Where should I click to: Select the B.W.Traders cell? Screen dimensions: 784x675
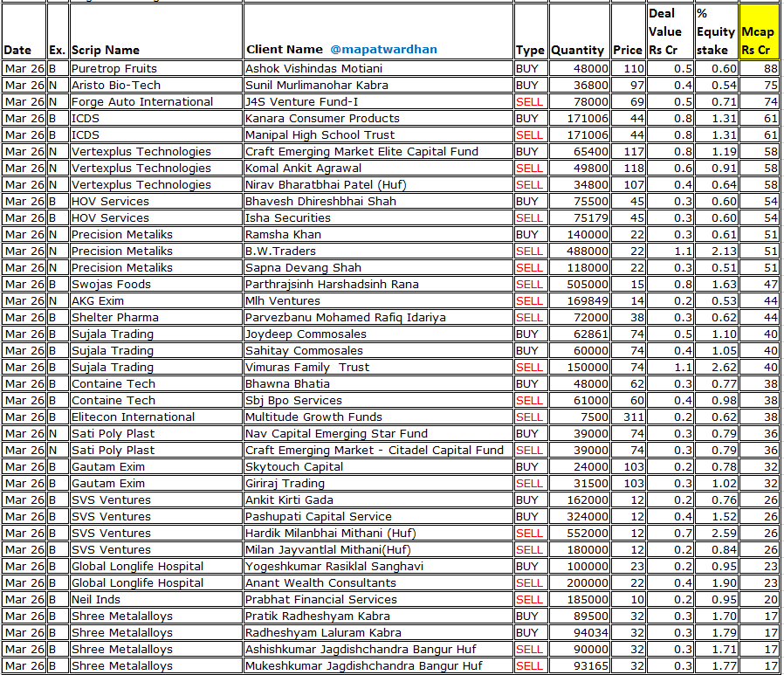(378, 251)
